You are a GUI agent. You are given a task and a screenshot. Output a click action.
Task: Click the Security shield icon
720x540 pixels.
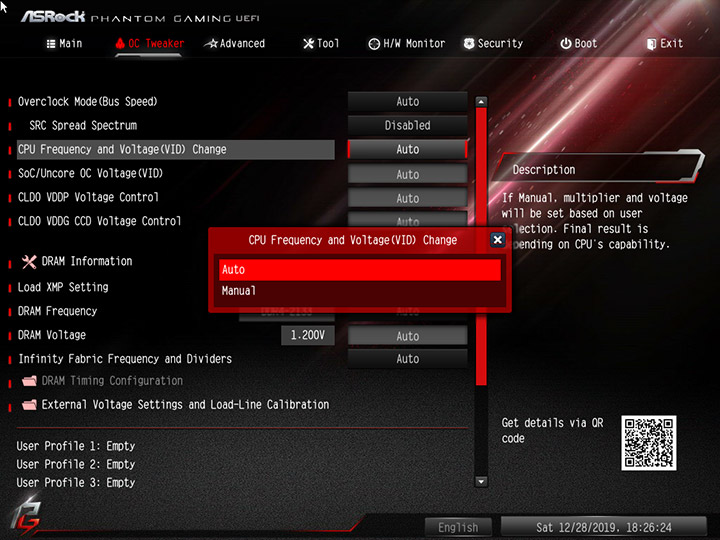469,44
